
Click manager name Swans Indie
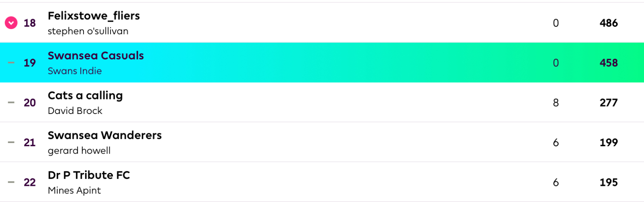pyautogui.click(x=75, y=71)
